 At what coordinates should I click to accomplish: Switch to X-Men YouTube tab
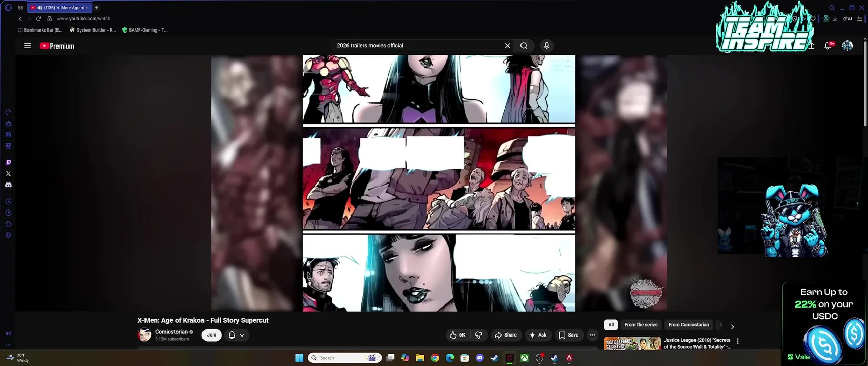click(x=59, y=8)
